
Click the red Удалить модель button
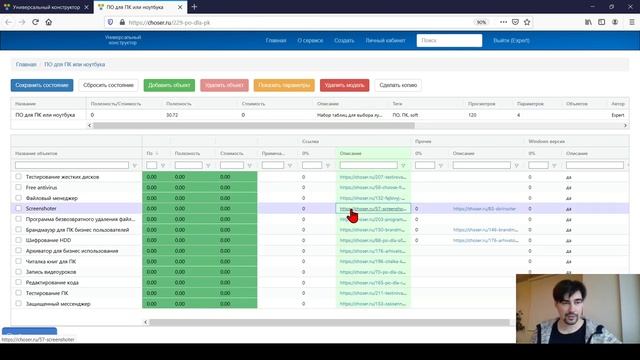344,85
